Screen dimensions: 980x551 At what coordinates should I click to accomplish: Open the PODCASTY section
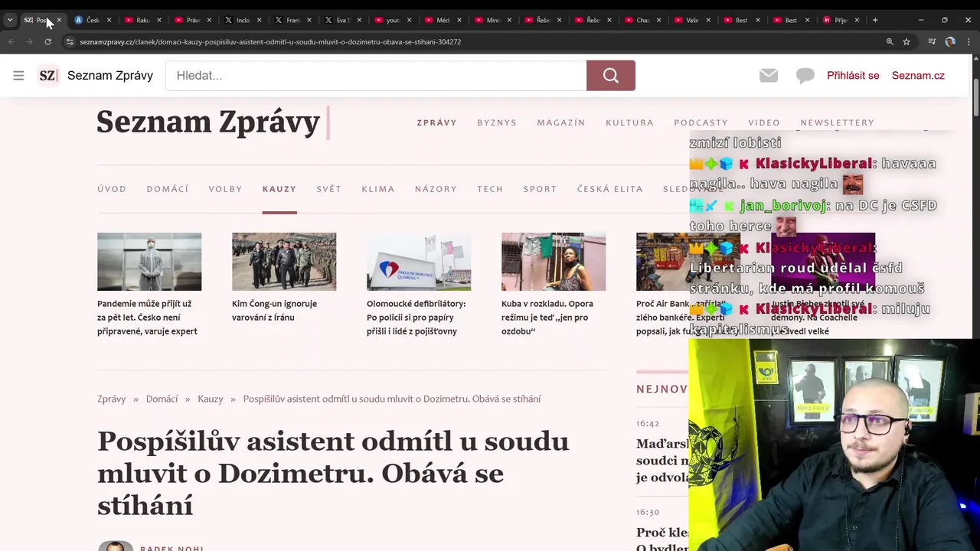(x=701, y=122)
